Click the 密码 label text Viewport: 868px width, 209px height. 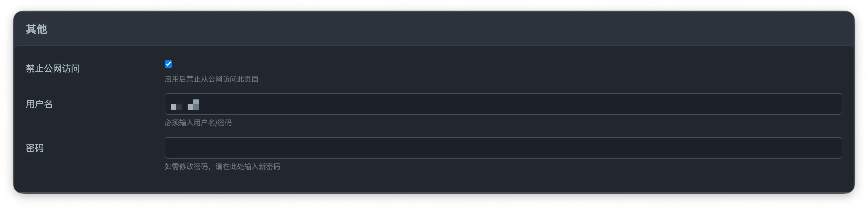pos(35,148)
